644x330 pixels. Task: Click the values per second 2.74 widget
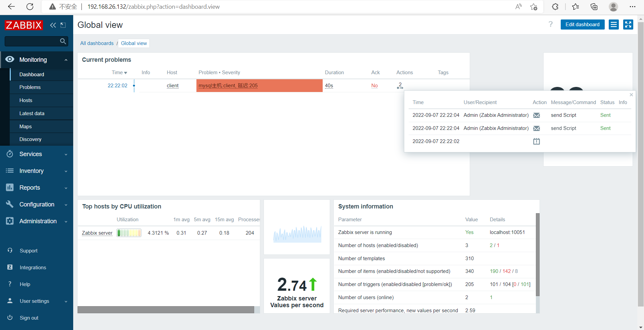point(297,286)
